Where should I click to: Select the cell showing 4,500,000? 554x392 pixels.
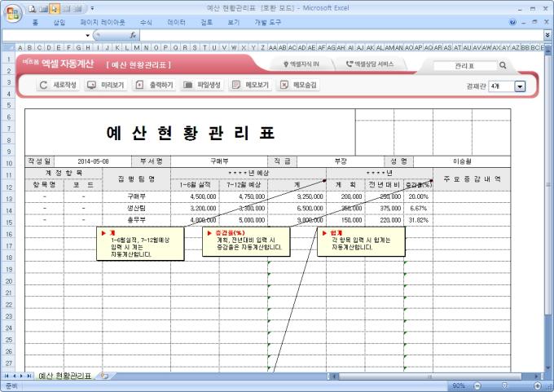point(195,196)
